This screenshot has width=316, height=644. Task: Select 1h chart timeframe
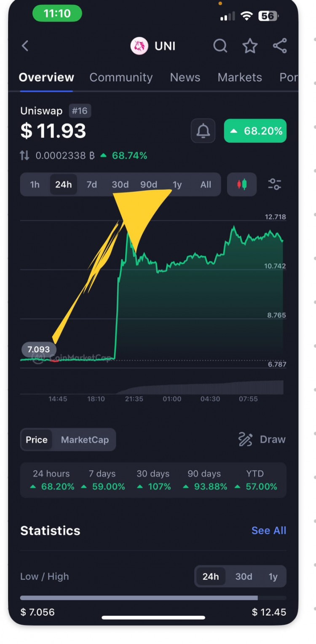[x=35, y=185]
